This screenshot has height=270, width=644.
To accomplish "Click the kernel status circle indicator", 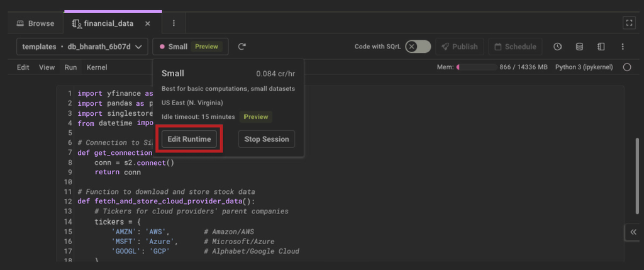I will coord(627,67).
